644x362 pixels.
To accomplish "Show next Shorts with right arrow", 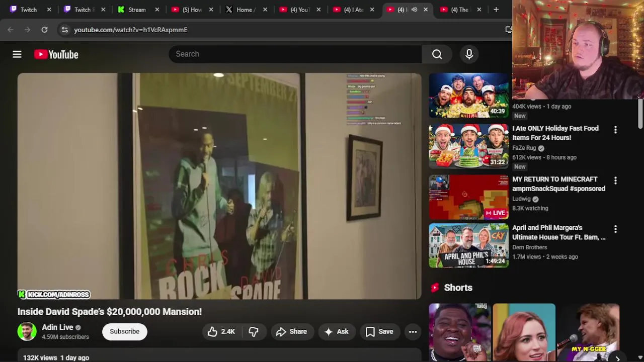I will pos(617,358).
